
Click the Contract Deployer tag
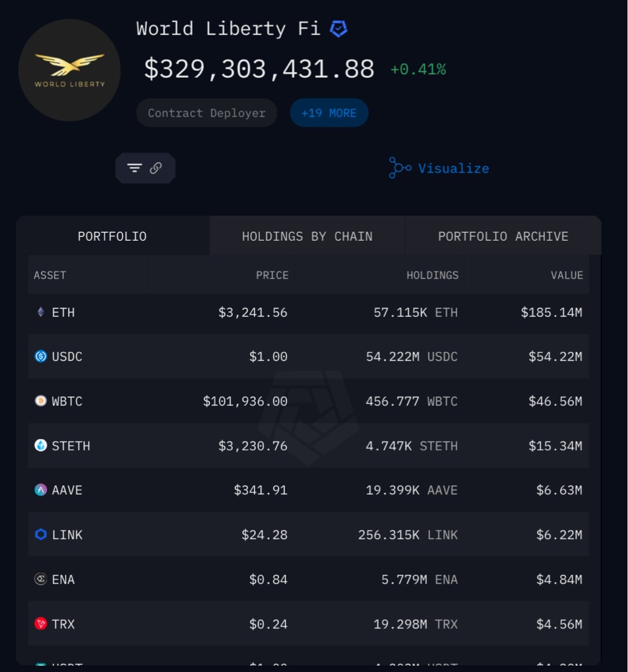tap(207, 113)
